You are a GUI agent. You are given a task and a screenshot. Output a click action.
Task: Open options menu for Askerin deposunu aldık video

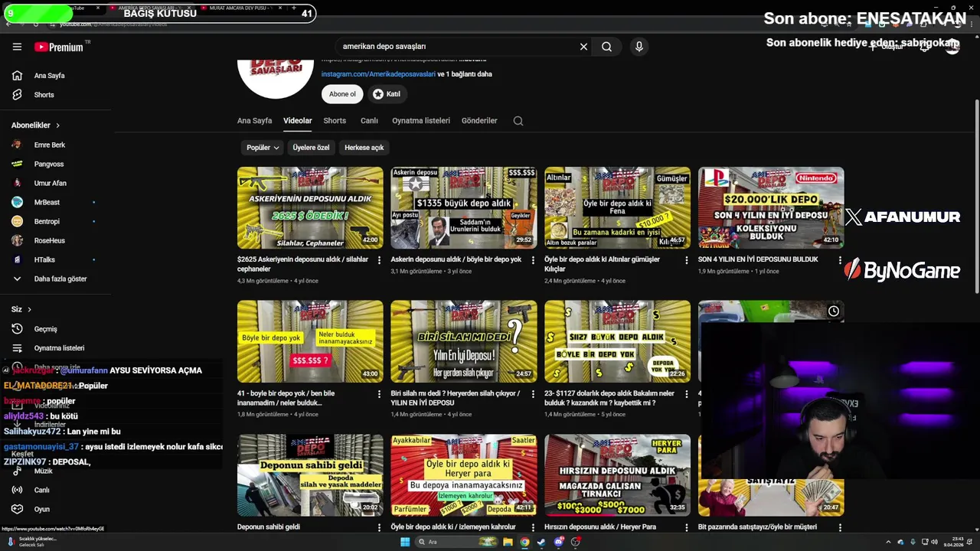[533, 260]
